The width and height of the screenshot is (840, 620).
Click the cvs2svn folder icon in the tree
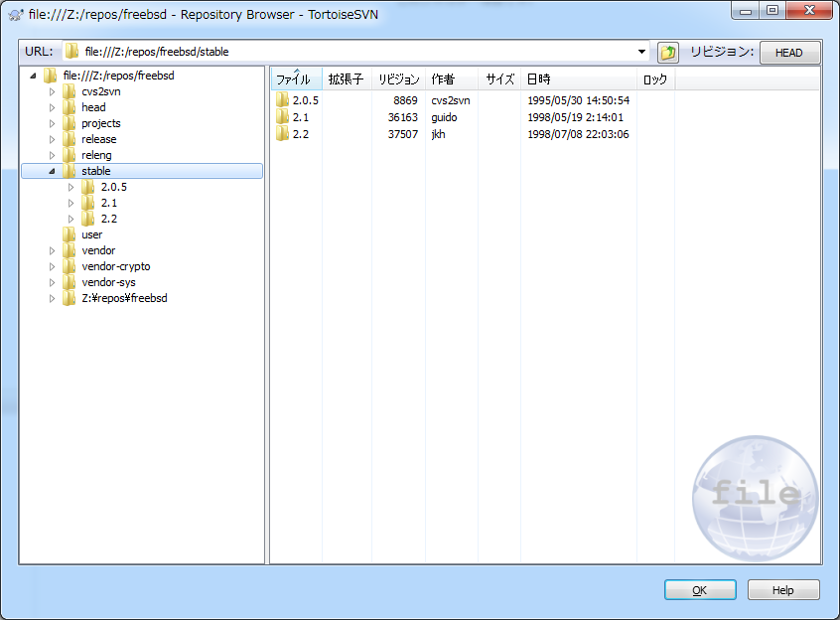point(70,91)
